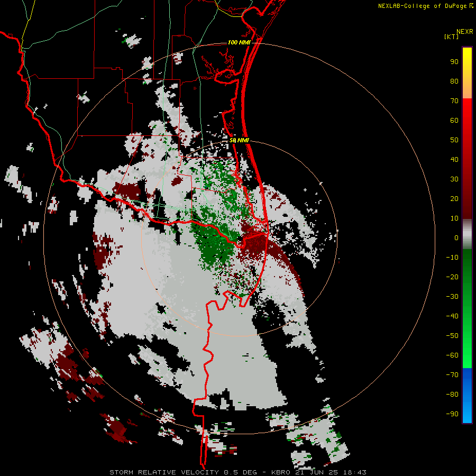Click the 20 value on the velocity scale

(x=454, y=199)
